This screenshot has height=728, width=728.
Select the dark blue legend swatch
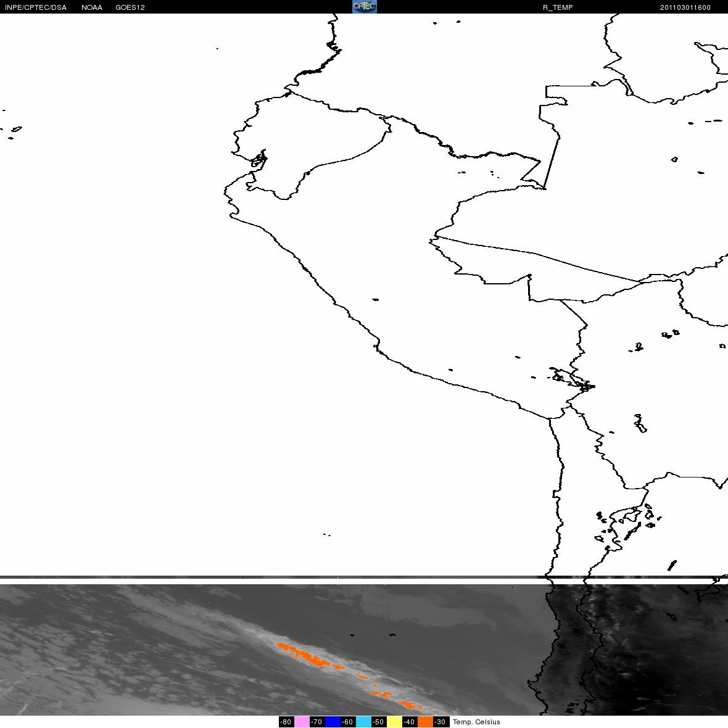click(333, 722)
